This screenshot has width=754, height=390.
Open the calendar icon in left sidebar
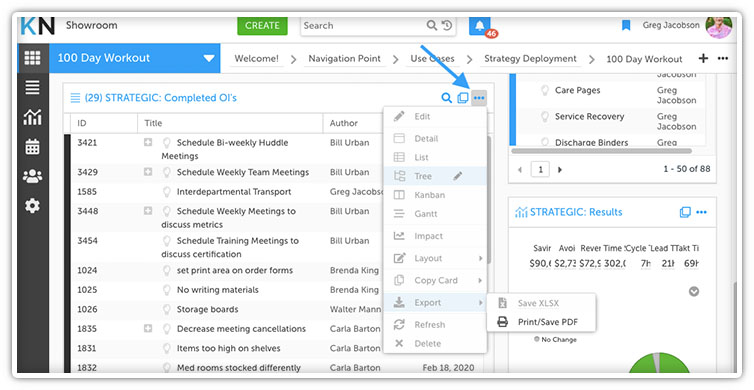(32, 147)
